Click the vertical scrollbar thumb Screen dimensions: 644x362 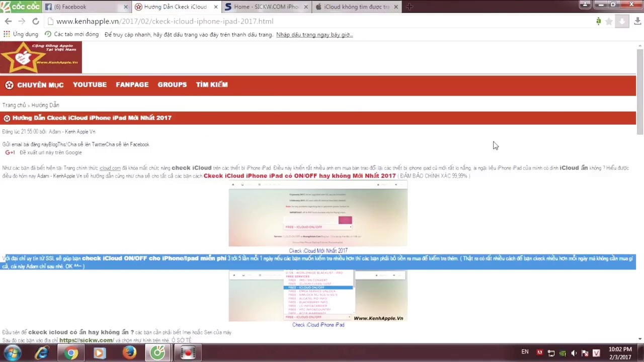point(640,92)
